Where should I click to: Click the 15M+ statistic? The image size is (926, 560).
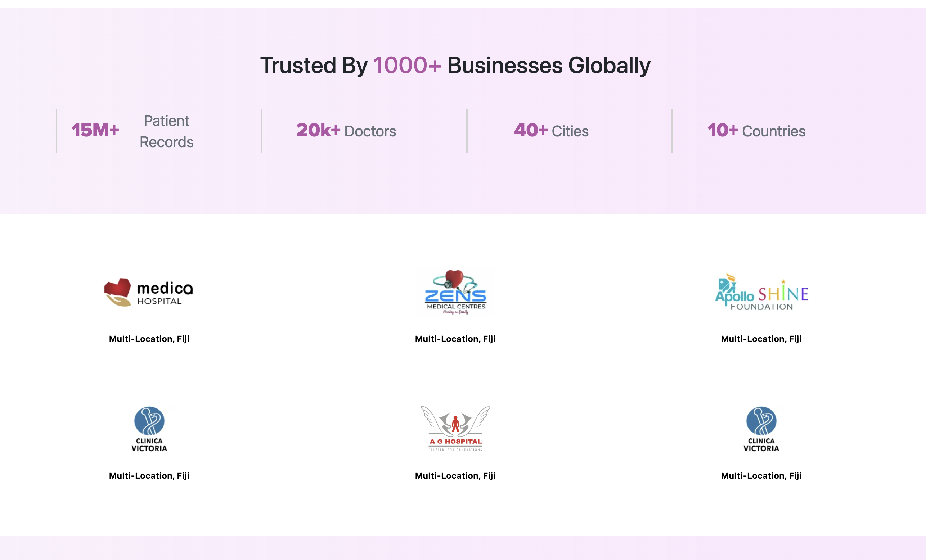pos(95,130)
